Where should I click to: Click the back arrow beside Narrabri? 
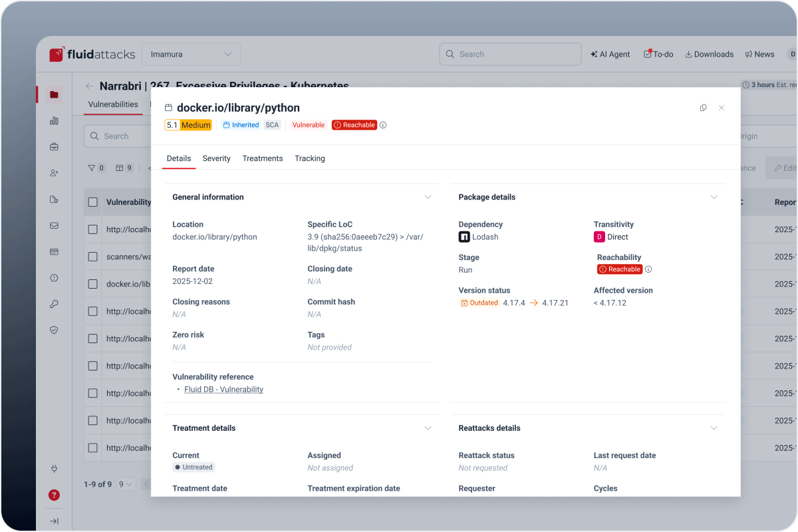click(89, 86)
